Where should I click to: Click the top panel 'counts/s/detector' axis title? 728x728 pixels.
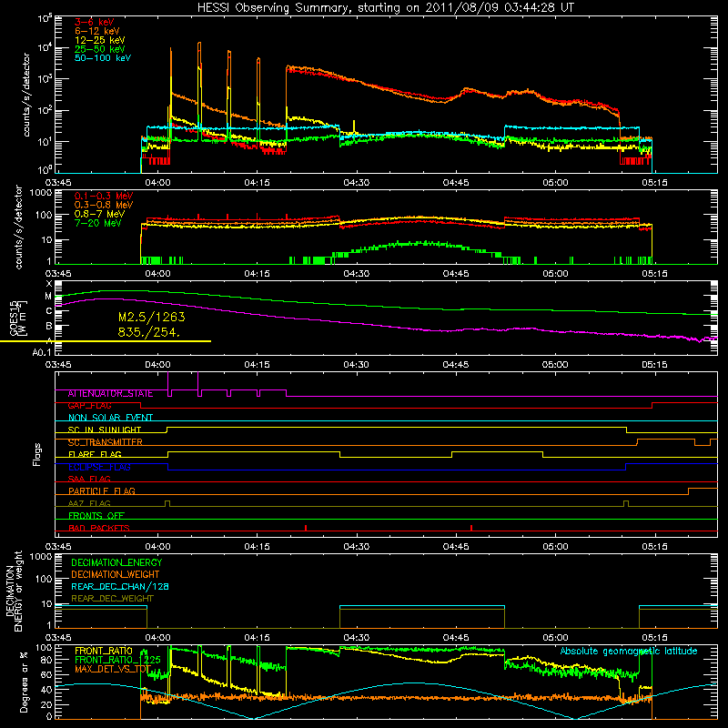pyautogui.click(x=26, y=95)
